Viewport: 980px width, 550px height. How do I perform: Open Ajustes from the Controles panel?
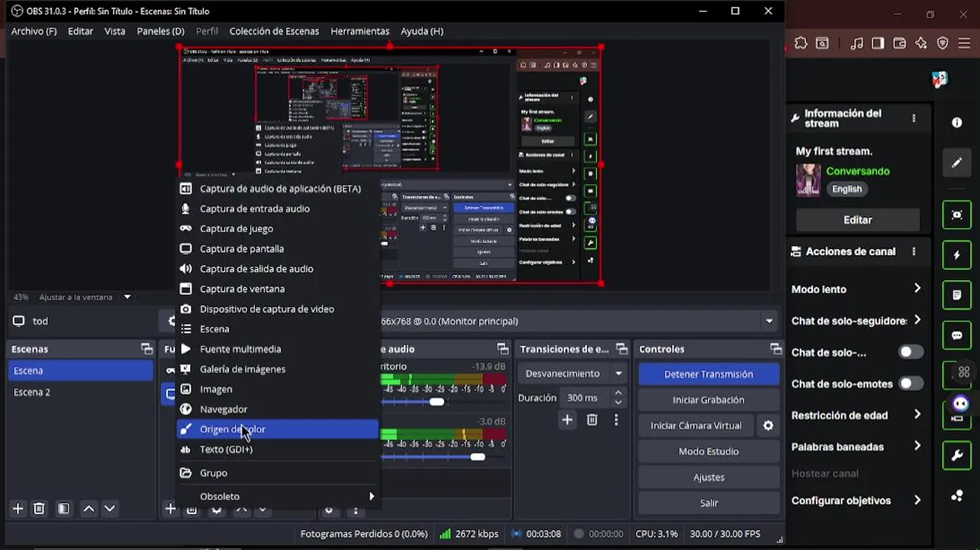[708, 477]
